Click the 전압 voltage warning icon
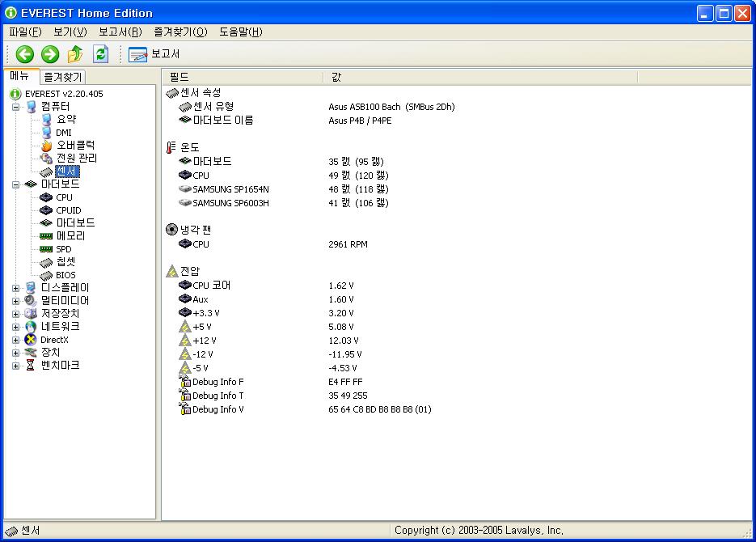756x542 pixels. [172, 272]
